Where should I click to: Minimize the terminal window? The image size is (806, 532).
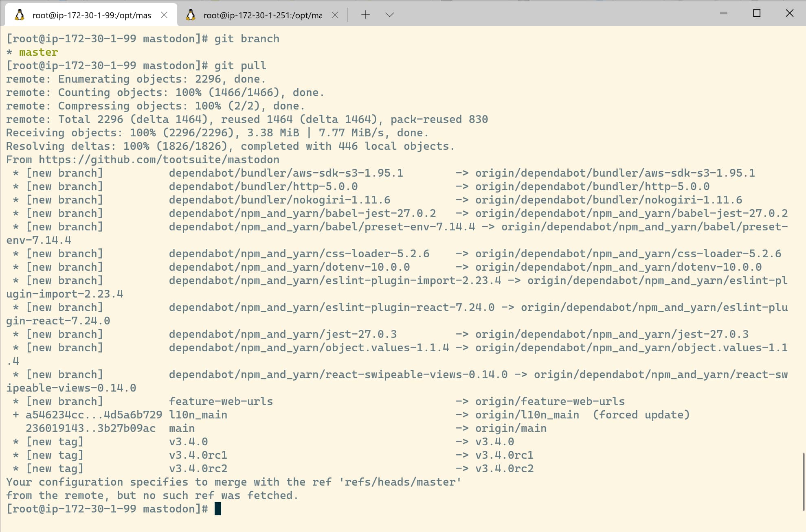(724, 13)
